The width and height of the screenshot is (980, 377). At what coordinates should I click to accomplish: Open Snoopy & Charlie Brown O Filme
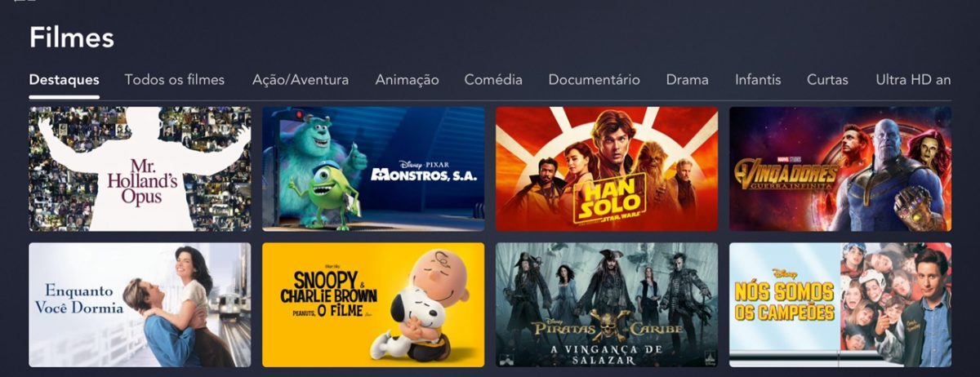click(373, 304)
